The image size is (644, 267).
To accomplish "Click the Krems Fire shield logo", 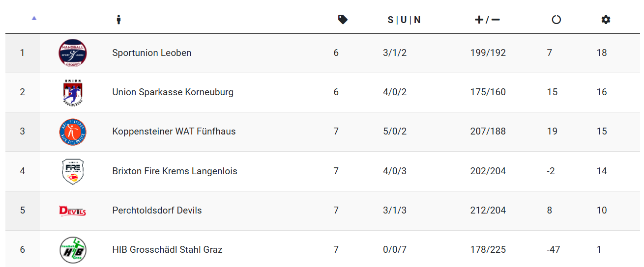I will [x=73, y=171].
